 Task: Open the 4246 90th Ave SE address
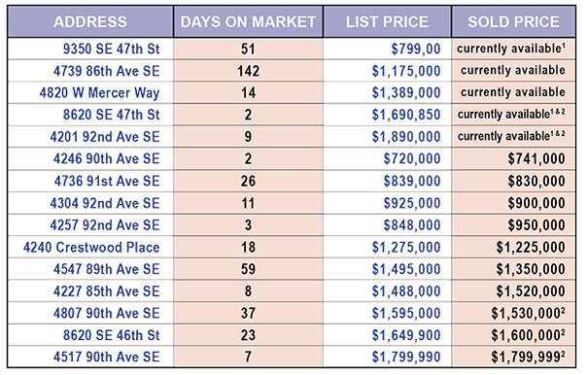[x=106, y=159]
